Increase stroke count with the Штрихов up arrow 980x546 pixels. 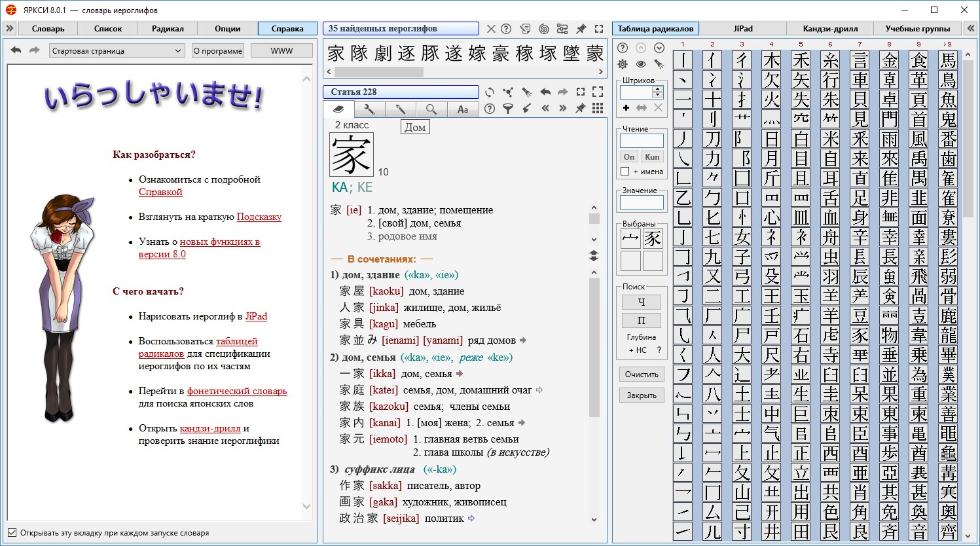[658, 89]
